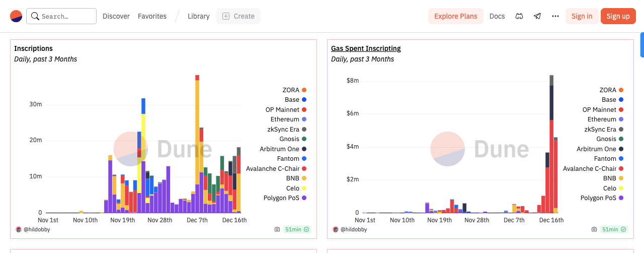The height and width of the screenshot is (253, 644).
Task: Open the Gas Spent Inscripting chart title link
Action: pos(366,48)
